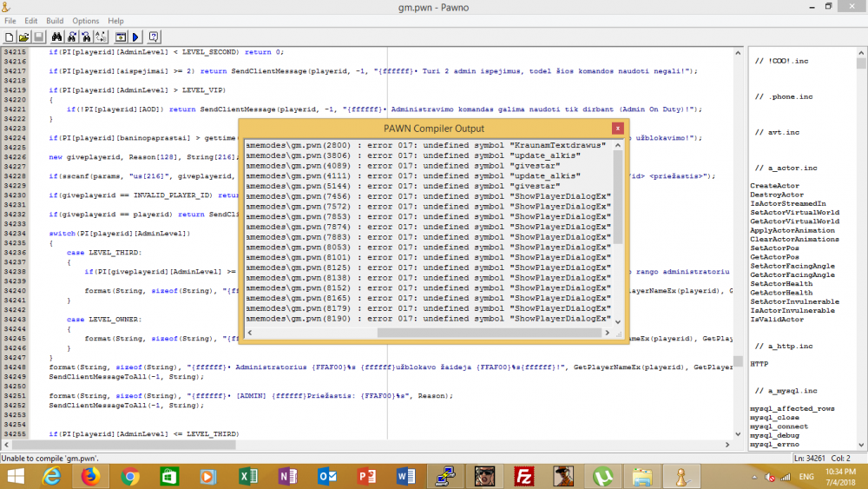Select the KraunamTextdrawus error line
This screenshot has height=489, width=868.
[x=425, y=145]
